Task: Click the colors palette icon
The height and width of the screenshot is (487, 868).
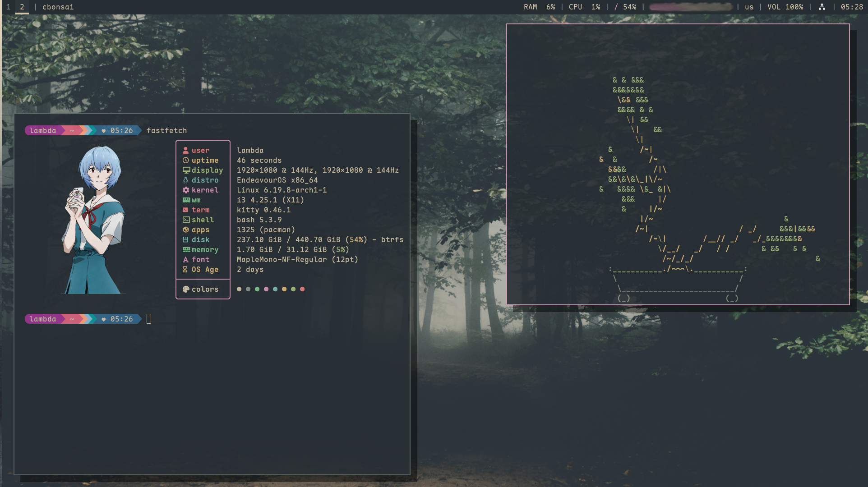Action: (185, 289)
